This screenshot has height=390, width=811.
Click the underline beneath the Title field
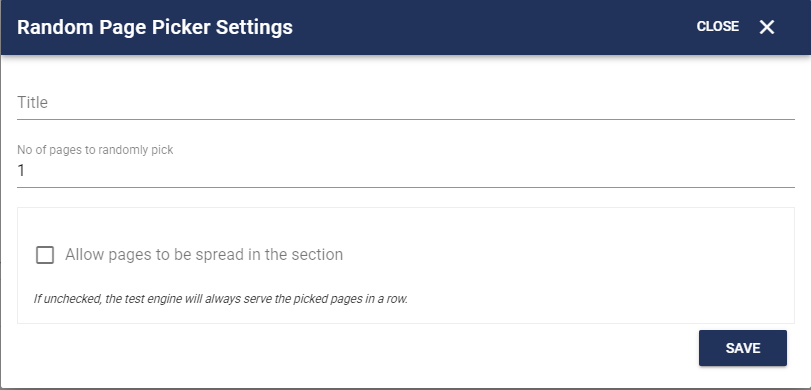coord(406,119)
